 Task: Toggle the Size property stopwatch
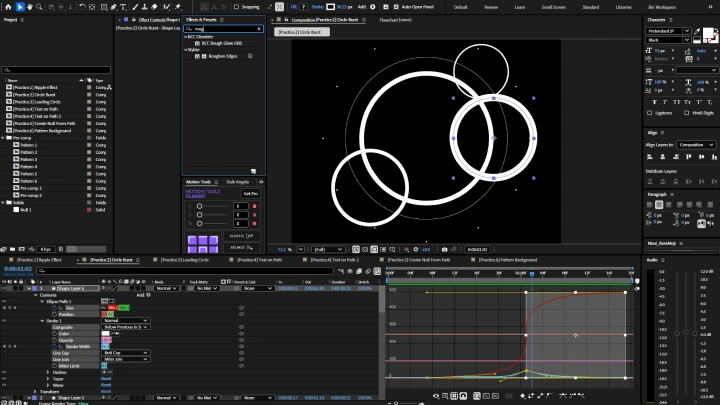[x=52, y=307]
